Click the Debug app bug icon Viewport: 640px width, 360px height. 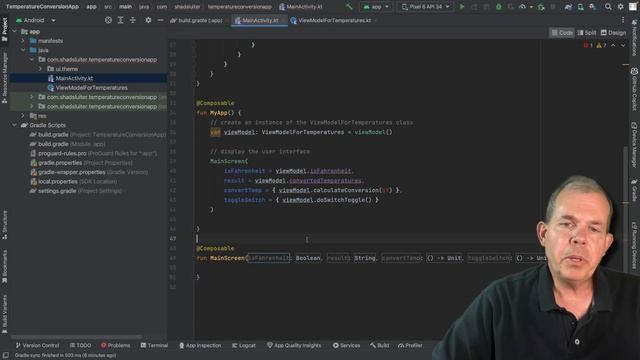[x=498, y=7]
